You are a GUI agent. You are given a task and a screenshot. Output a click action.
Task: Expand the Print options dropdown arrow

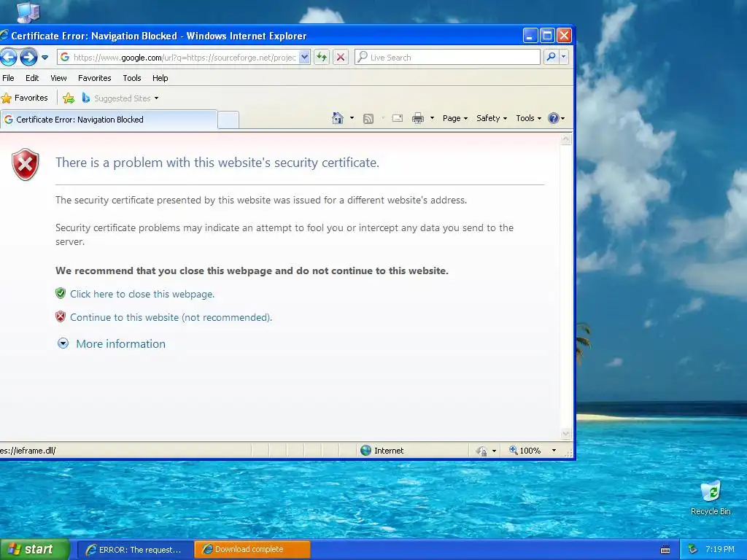coord(432,118)
